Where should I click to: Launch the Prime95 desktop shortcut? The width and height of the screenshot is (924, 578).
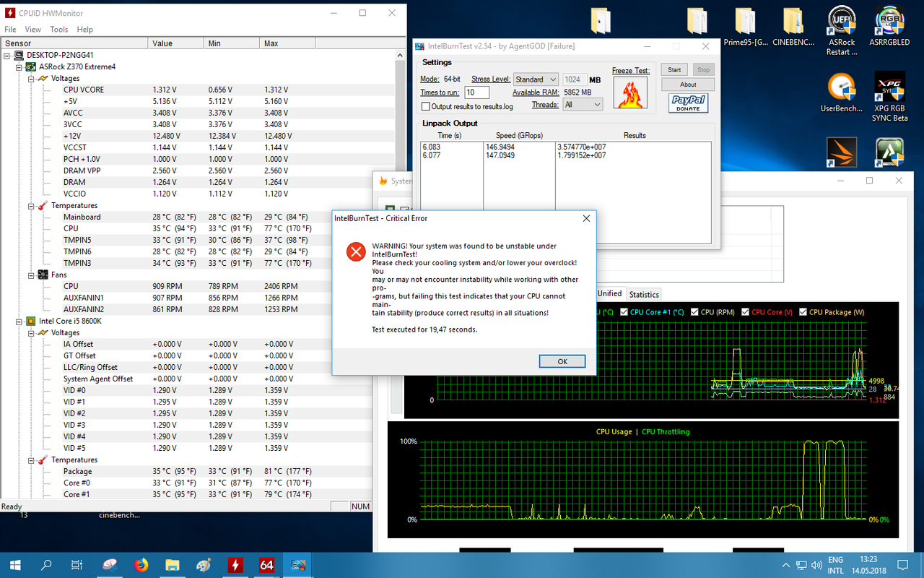(x=744, y=22)
